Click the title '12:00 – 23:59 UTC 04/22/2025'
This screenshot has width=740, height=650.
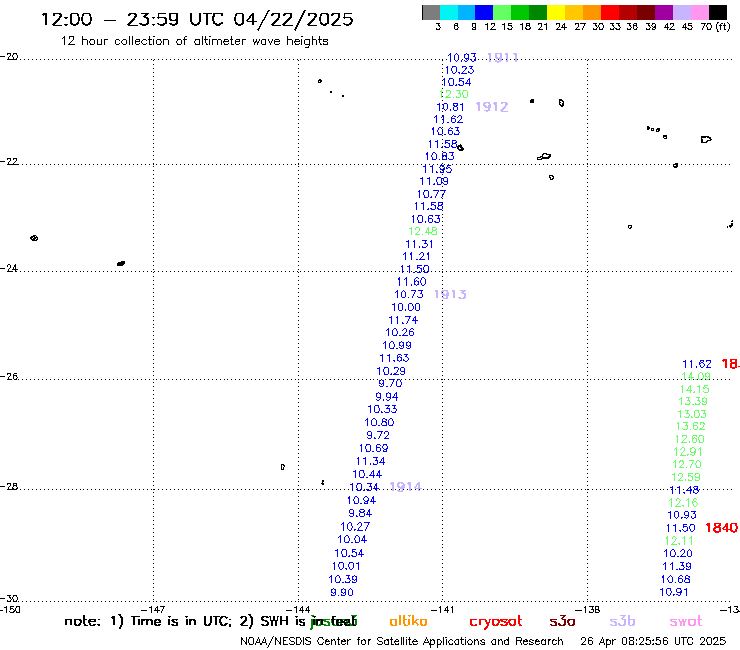coord(197,19)
